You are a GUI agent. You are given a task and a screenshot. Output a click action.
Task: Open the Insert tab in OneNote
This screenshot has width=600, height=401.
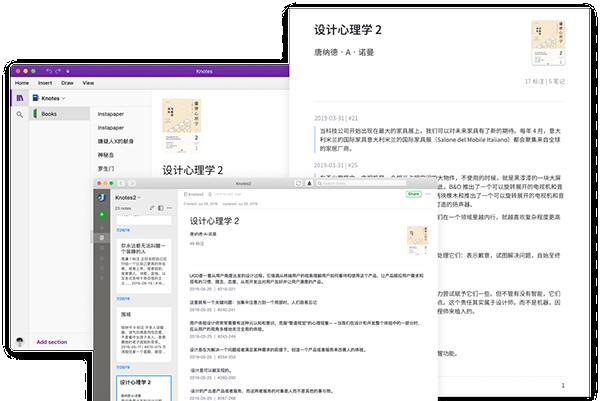tap(45, 83)
